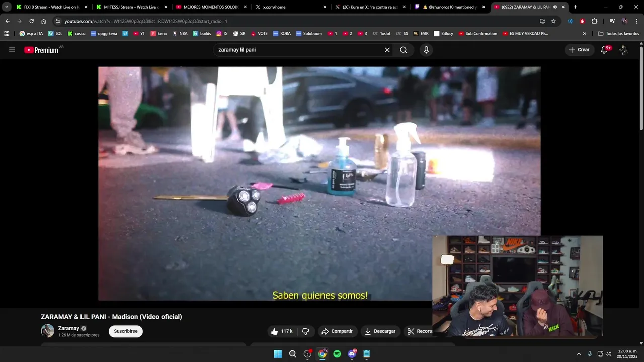Open the VOTE bookmark

coord(259,33)
